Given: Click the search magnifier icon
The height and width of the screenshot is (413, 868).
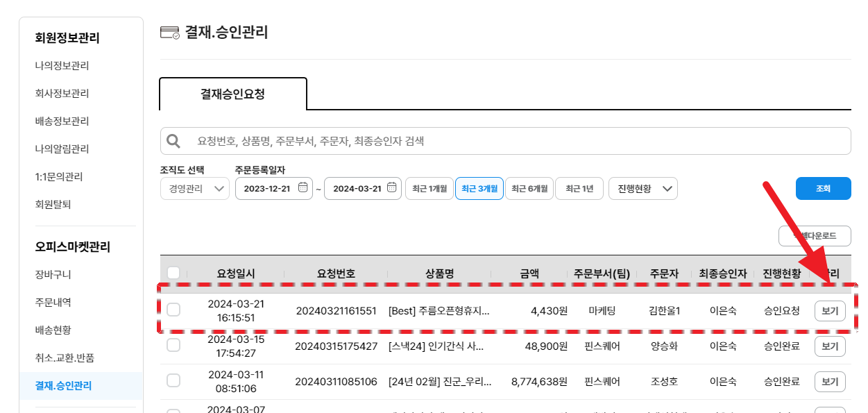Looking at the screenshot, I should [x=171, y=141].
